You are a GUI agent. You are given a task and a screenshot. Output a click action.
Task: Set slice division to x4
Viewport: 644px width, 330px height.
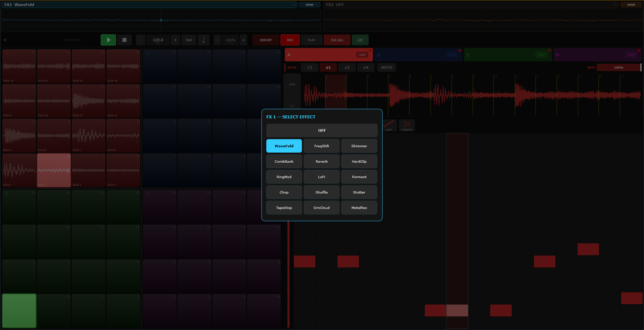coord(366,67)
